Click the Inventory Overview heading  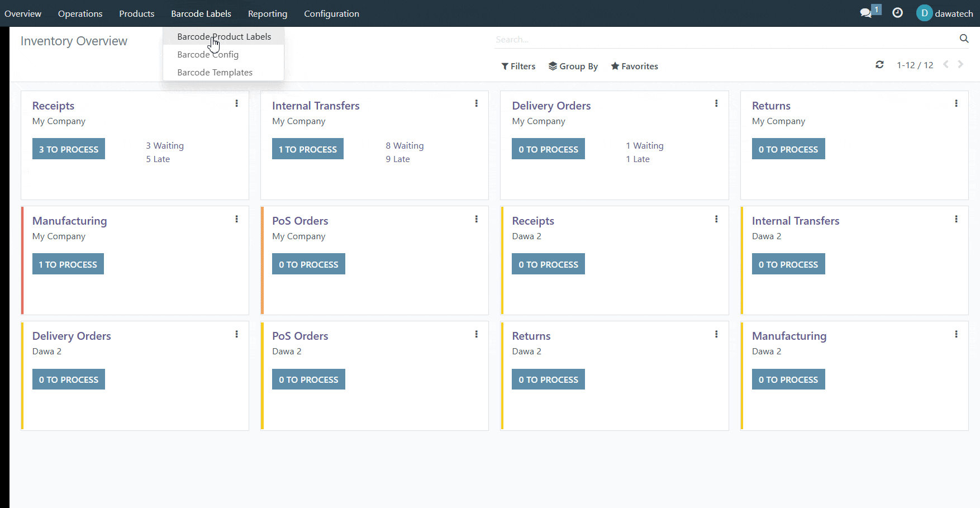tap(74, 41)
